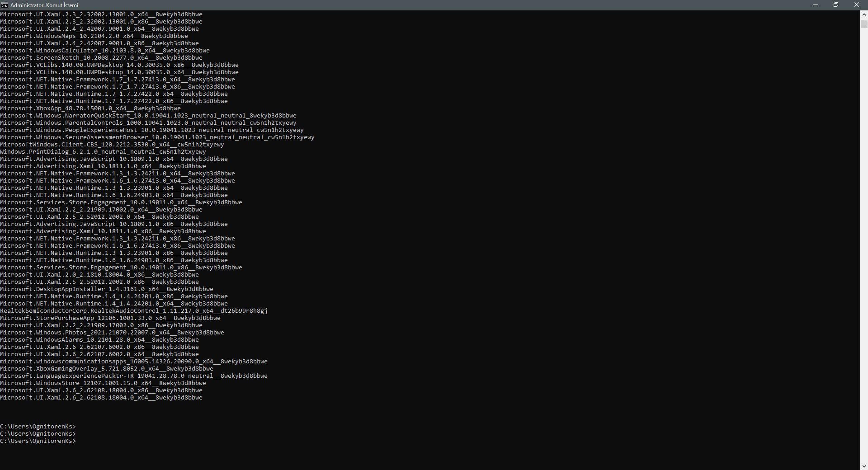
Task: Click the Microsoft.UI.Xaml.2.5 x64 line
Action: 99,217
